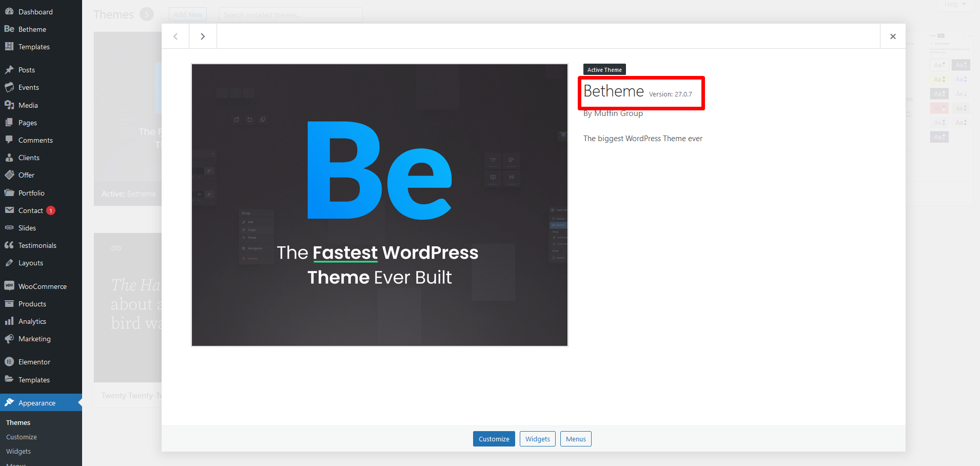Screen dimensions: 980x466
Task: Expand the Help dropdown tab
Action: pos(955,5)
